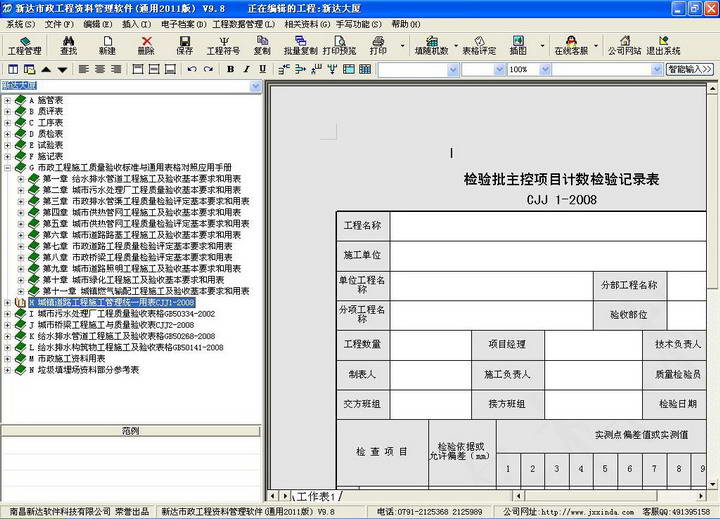Select H 城镇道路工程施工管理统一用表CJJ1-2008
Image resolution: width=720 pixels, height=519 pixels.
coord(112,303)
